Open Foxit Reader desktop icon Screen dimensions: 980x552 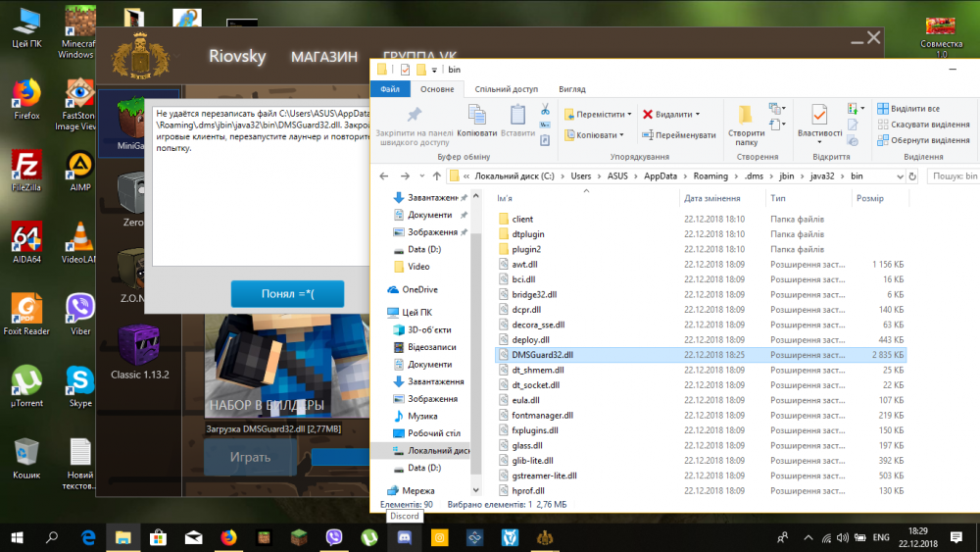[26, 314]
